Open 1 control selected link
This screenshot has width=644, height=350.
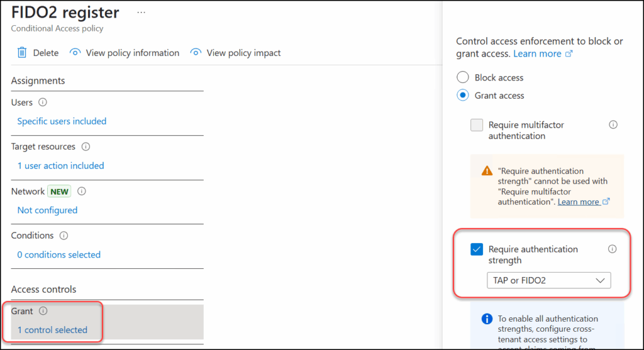coord(52,330)
